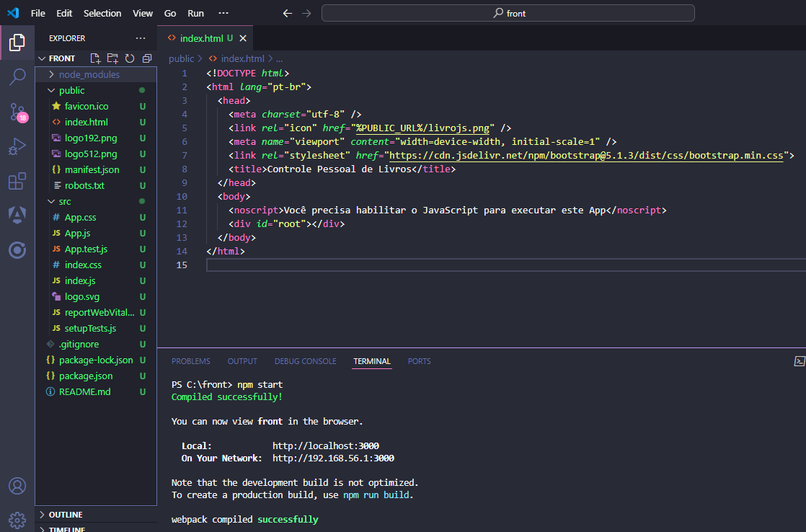This screenshot has width=806, height=532.
Task: Open the Manage settings gear
Action: (x=17, y=519)
